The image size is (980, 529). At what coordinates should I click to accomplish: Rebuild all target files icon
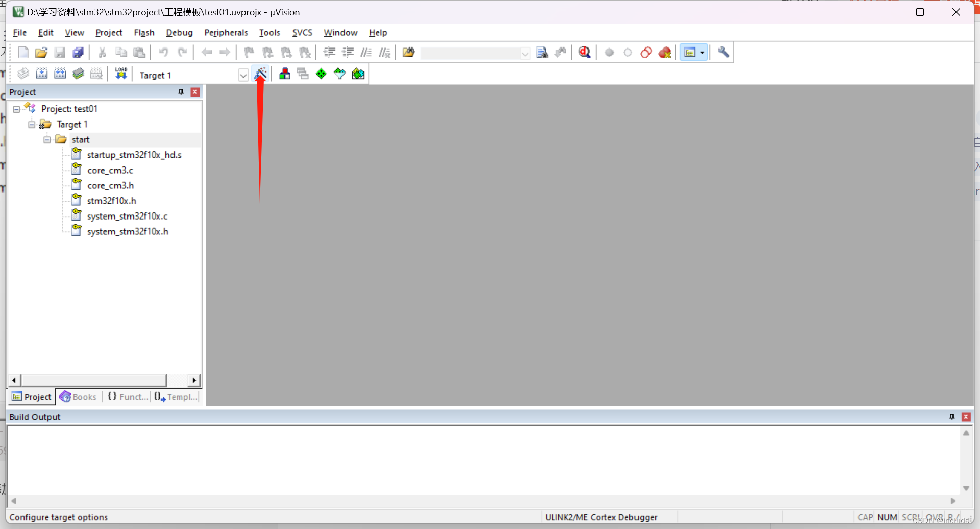click(x=60, y=74)
